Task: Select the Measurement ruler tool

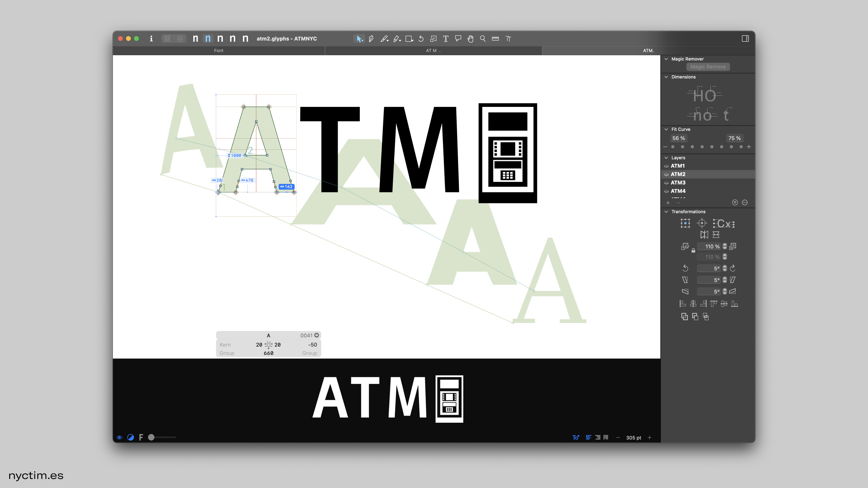Action: (495, 39)
